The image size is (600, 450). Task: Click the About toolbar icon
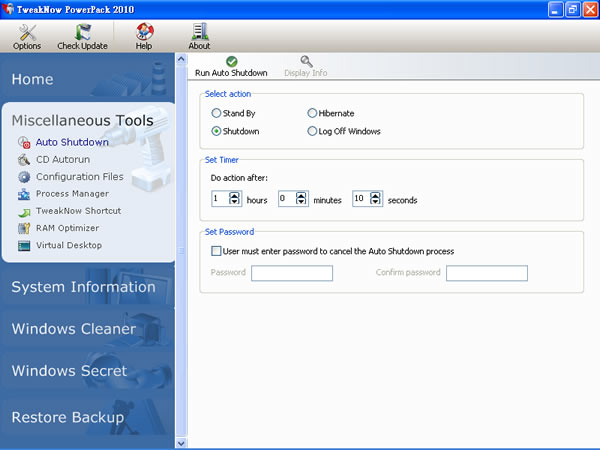[199, 33]
